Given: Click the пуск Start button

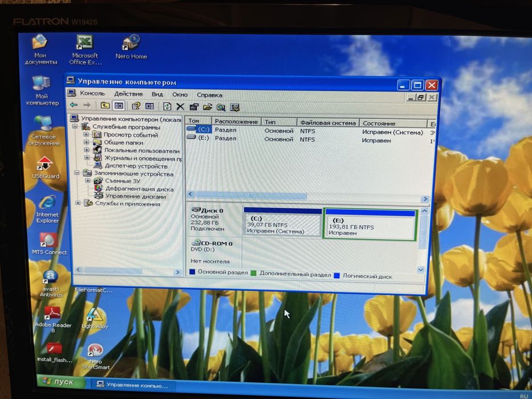Looking at the screenshot, I should tap(61, 382).
